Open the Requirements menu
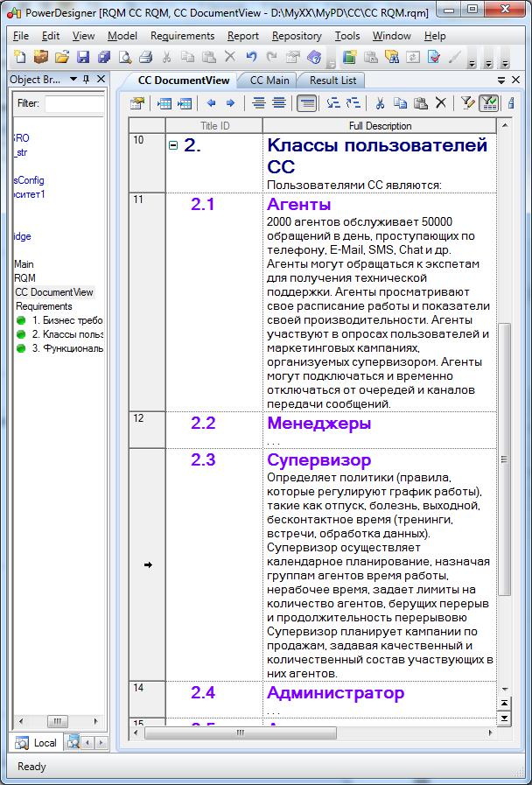The image size is (532, 785). click(x=182, y=36)
